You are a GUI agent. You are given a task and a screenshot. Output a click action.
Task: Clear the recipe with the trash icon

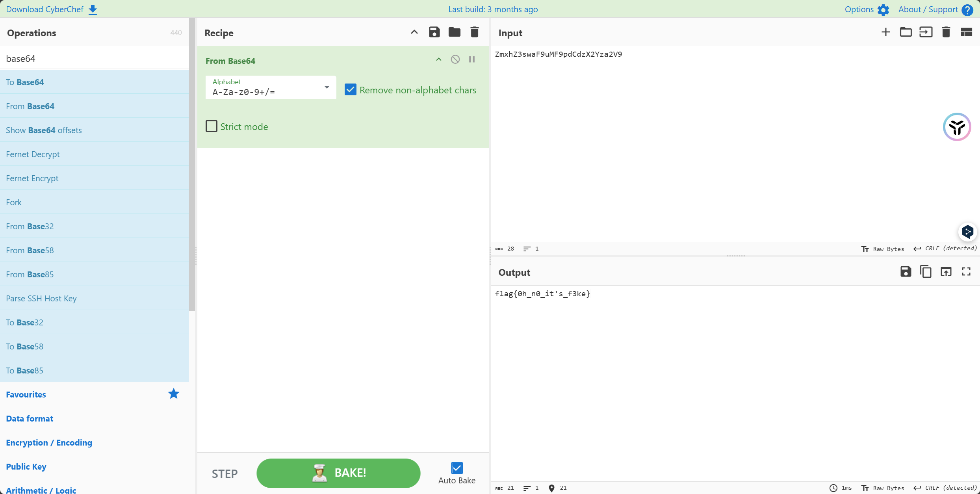click(x=474, y=32)
